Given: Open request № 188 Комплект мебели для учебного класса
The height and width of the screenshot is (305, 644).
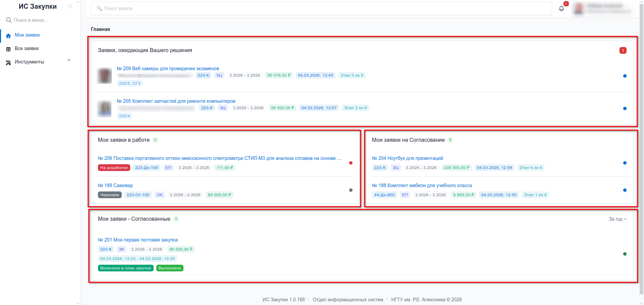Looking at the screenshot, I should (422, 185).
